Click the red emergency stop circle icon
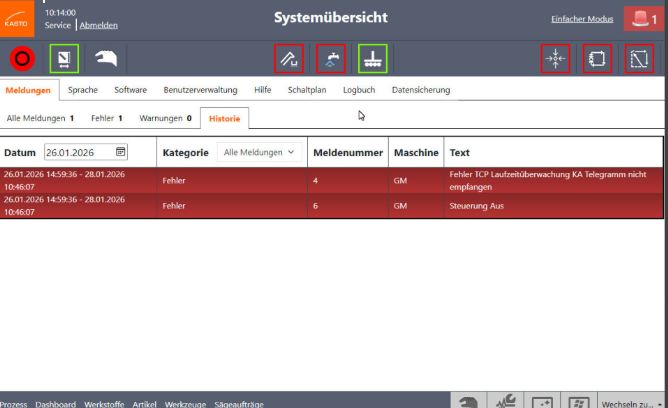This screenshot has height=408, width=668. pos(22,59)
